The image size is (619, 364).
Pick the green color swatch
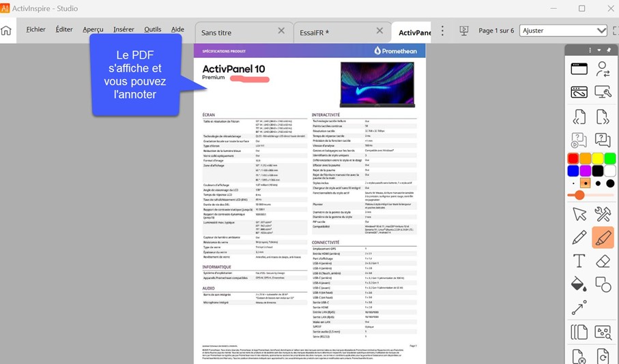tap(610, 159)
